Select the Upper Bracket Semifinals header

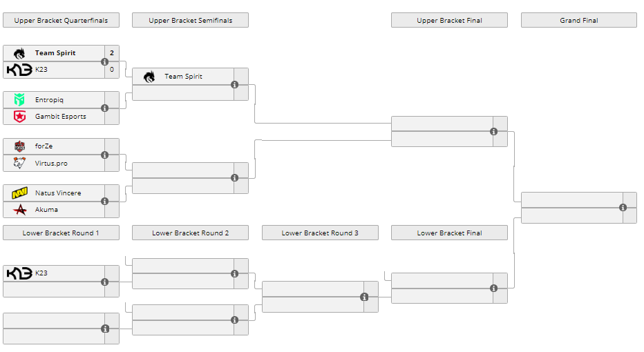coord(190,21)
